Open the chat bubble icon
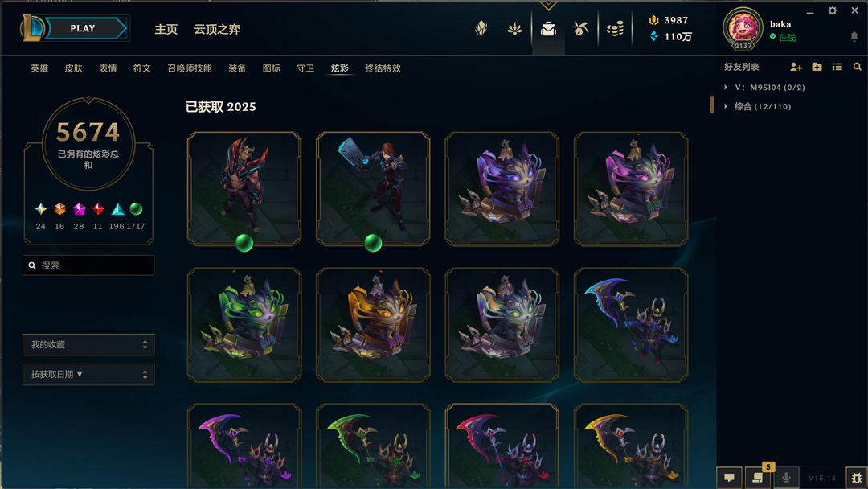Screen dimensions: 868x489 click(729, 478)
